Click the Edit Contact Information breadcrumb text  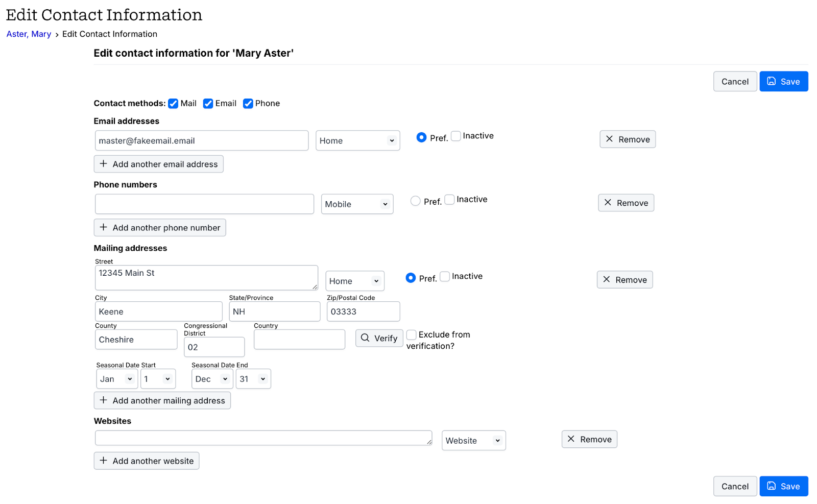point(110,34)
